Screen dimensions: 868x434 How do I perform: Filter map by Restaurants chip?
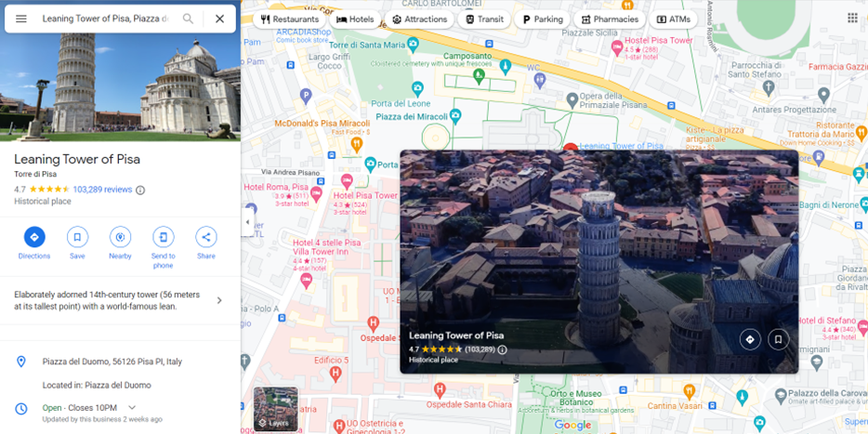290,19
